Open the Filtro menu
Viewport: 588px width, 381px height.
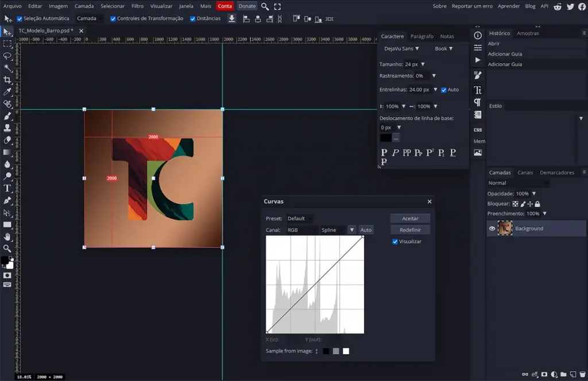click(137, 6)
